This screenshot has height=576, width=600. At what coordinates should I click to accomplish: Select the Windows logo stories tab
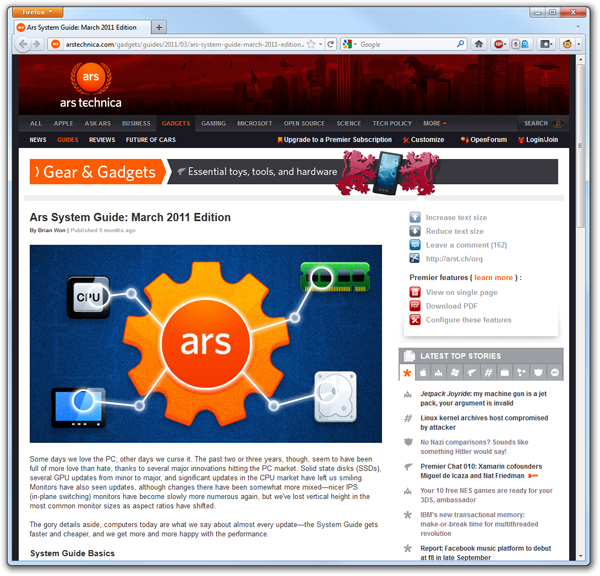pyautogui.click(x=455, y=372)
